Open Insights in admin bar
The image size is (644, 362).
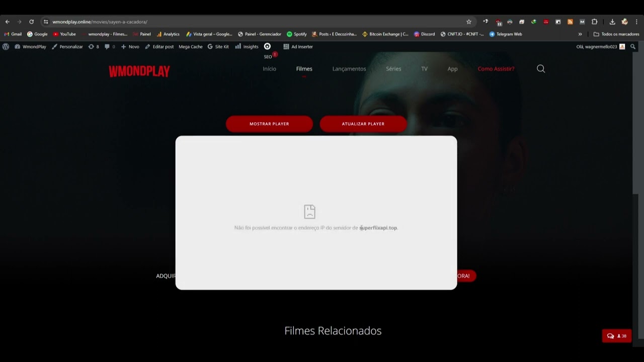(247, 47)
